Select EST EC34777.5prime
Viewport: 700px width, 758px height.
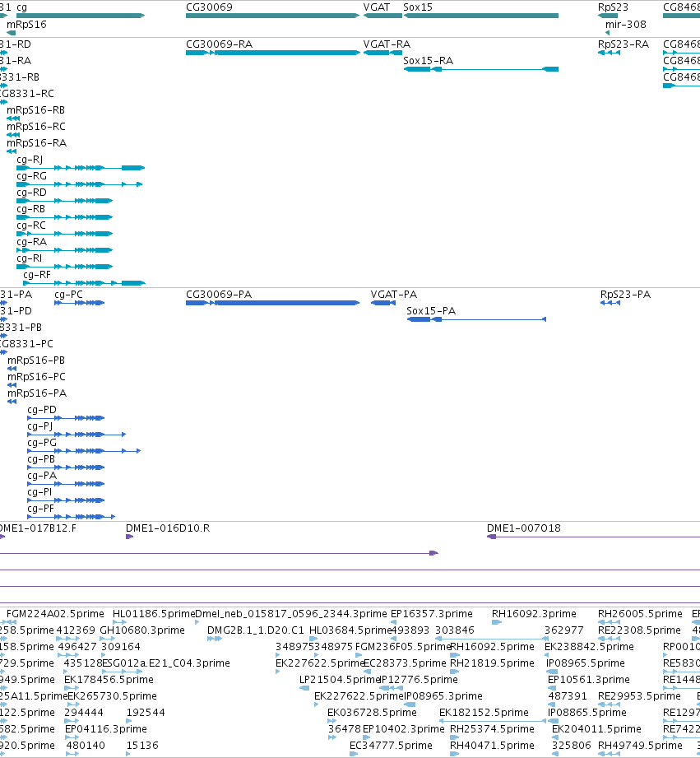(x=391, y=745)
